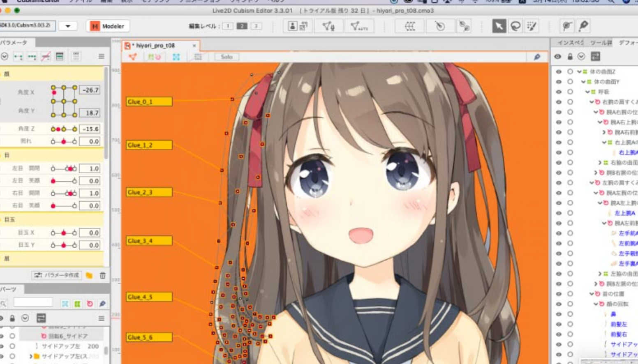Toggle lock circle for 呼吸 row
Screen dimensions: 638x364
[570, 92]
